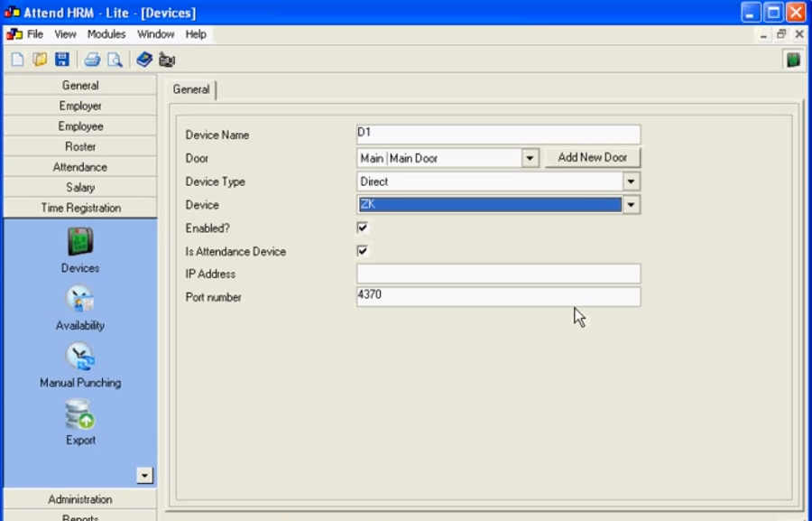
Task: Toggle the Enabled? checkbox
Action: [363, 228]
